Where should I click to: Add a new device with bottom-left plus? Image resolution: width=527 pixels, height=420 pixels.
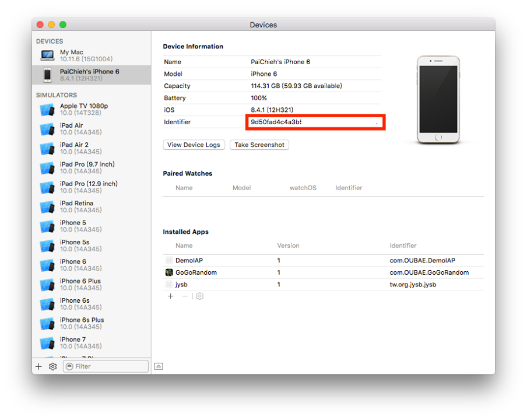point(38,366)
